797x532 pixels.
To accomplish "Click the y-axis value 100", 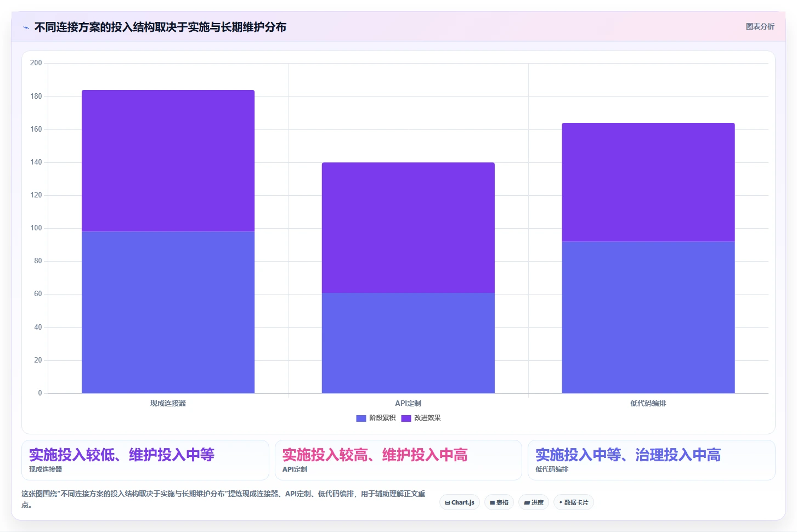I will point(36,228).
